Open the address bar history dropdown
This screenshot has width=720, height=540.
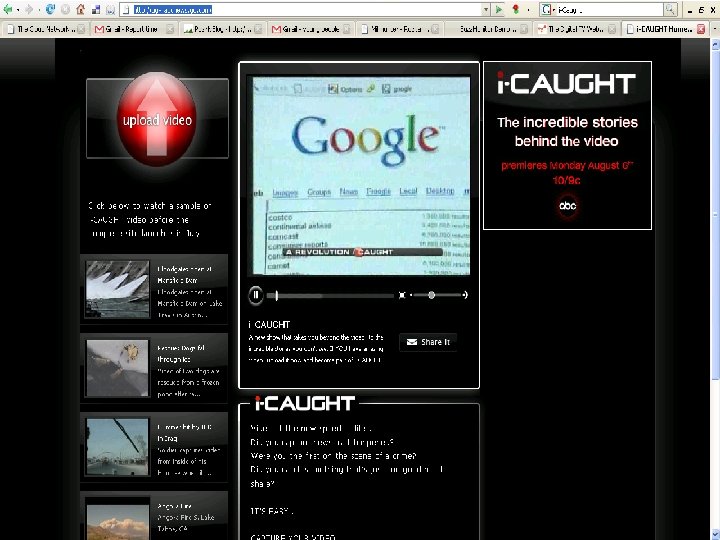click(485, 9)
